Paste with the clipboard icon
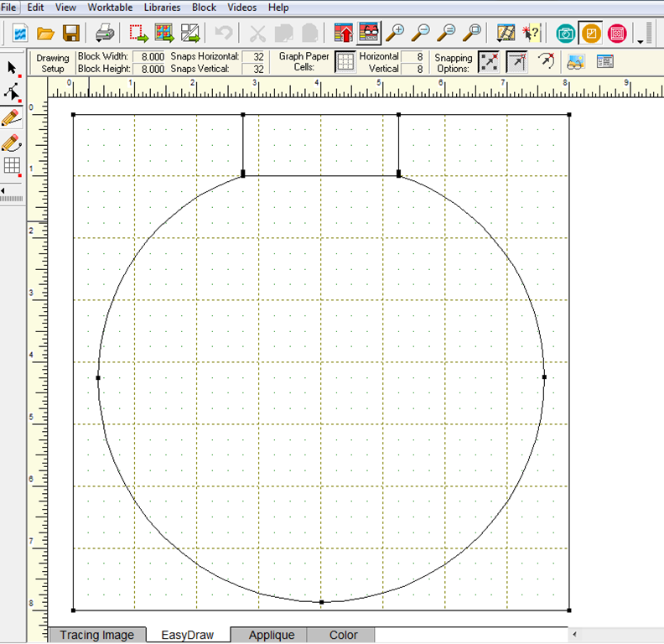The width and height of the screenshot is (664, 644). coord(310,33)
